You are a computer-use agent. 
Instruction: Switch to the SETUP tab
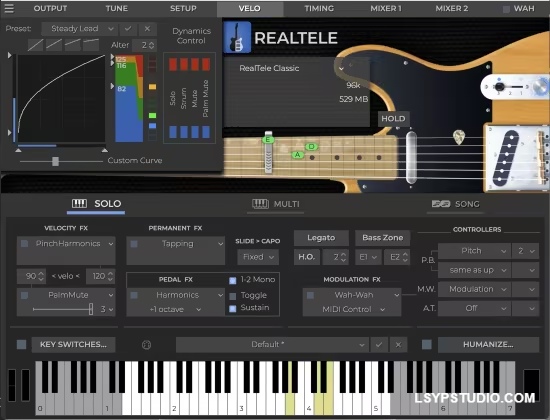click(183, 8)
